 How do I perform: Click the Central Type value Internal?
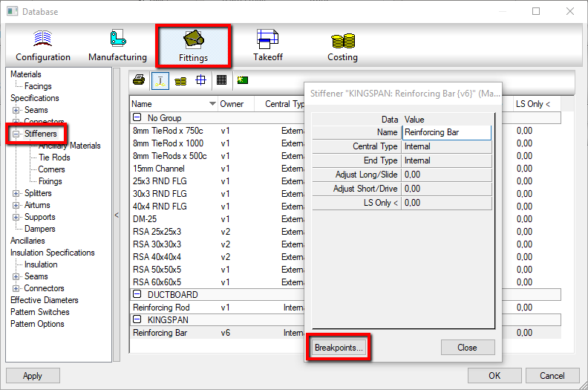[x=447, y=146]
